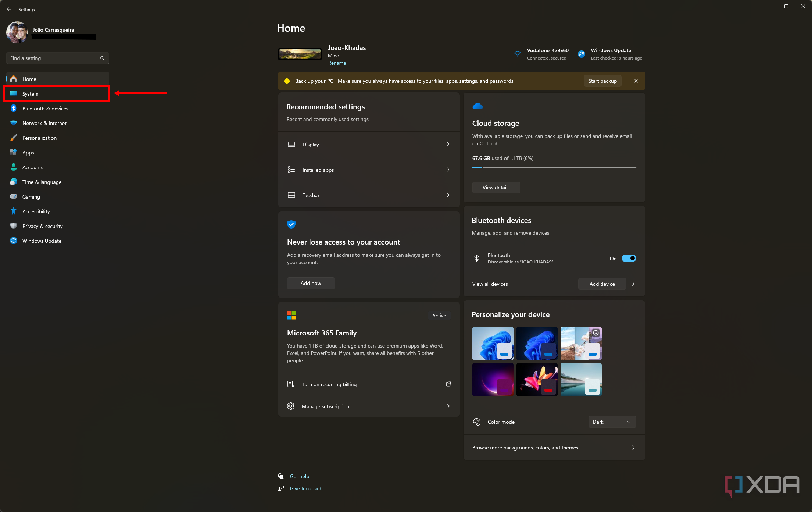Image resolution: width=812 pixels, height=512 pixels.
Task: Click the Start backup button
Action: tap(602, 81)
